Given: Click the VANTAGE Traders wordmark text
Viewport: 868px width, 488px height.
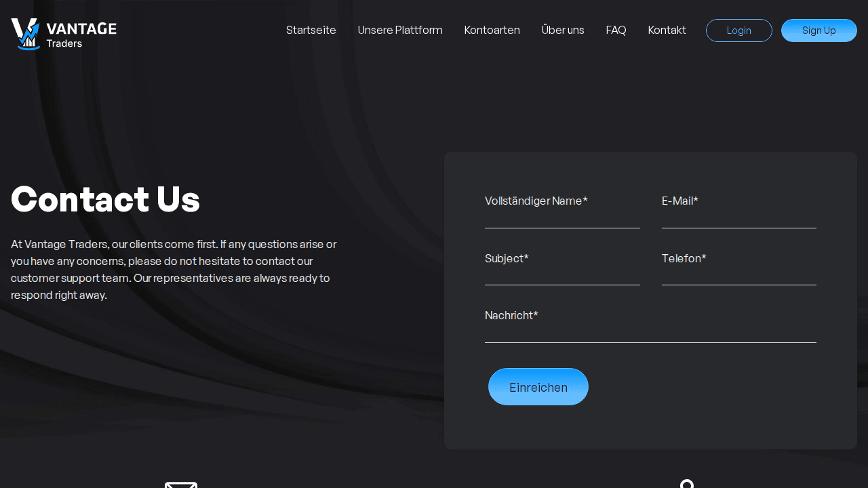Looking at the screenshot, I should 81,35.
